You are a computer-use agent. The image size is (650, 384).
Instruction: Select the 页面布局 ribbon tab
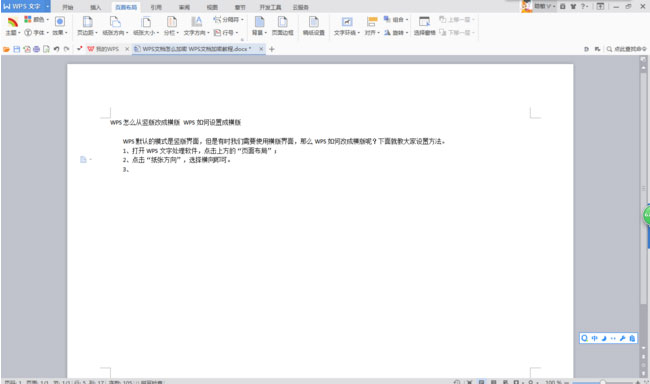pos(126,7)
